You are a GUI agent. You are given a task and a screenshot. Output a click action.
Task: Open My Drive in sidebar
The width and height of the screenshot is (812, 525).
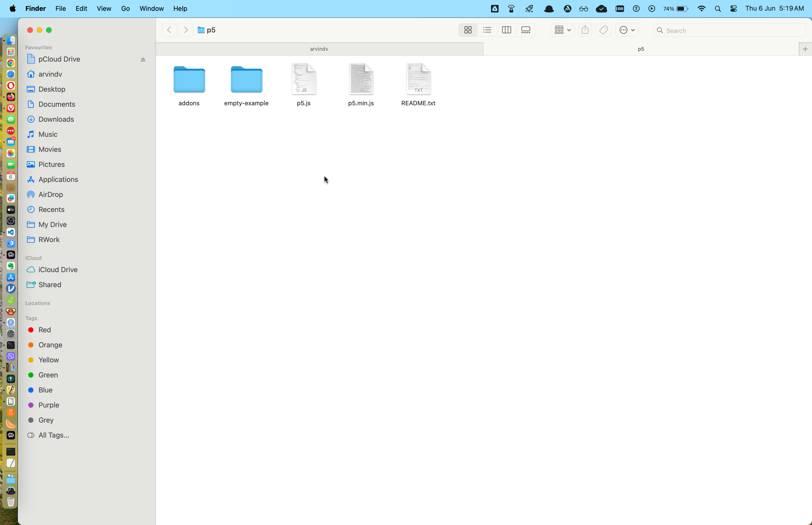tap(52, 225)
